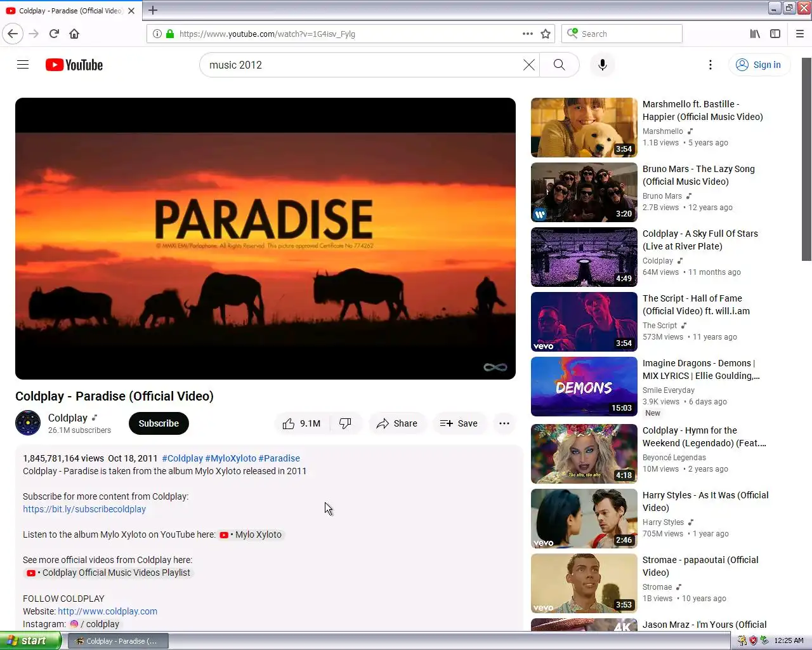
Task: Open the browser hamburger menu
Action: click(x=800, y=34)
